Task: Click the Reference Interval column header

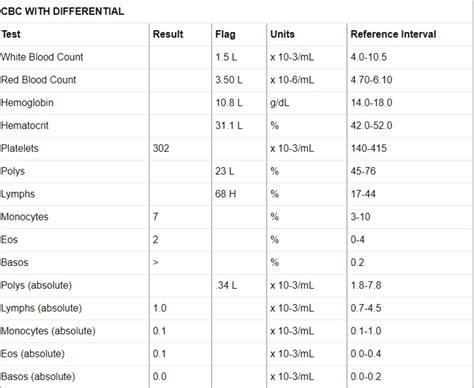Action: [x=393, y=34]
